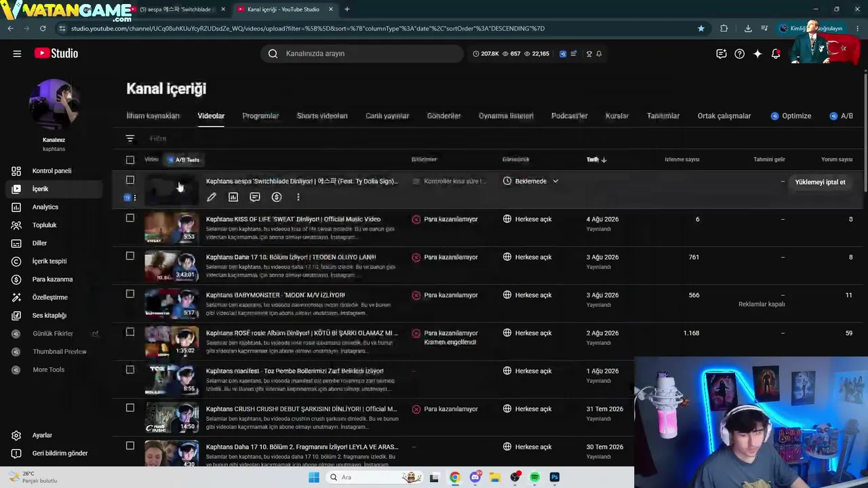Open Photoshop from the taskbar
The height and width of the screenshot is (488, 868).
point(555,477)
